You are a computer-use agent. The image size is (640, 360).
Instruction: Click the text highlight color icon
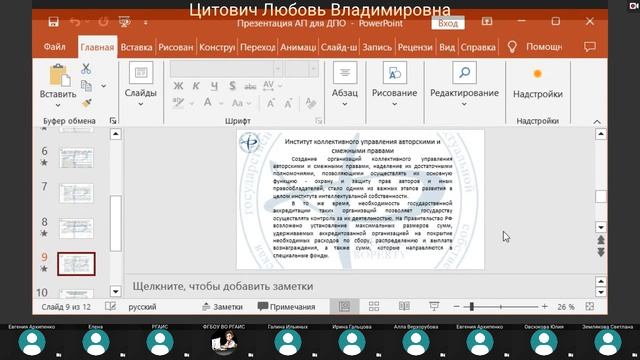coord(178,103)
